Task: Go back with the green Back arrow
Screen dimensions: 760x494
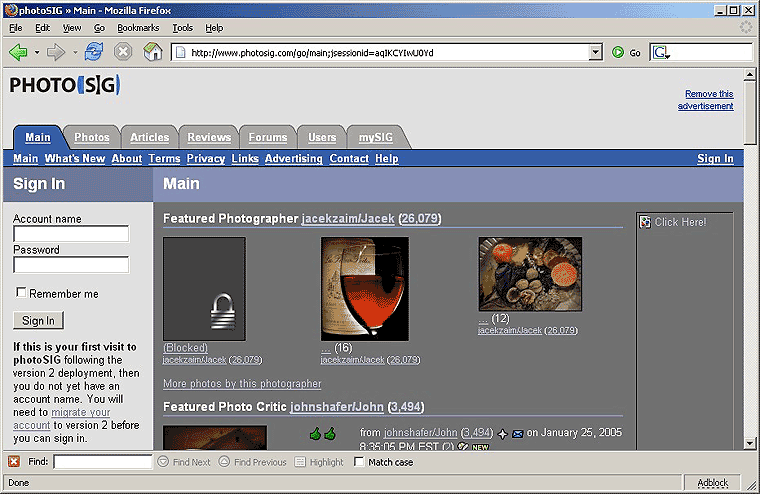Action: (18, 52)
